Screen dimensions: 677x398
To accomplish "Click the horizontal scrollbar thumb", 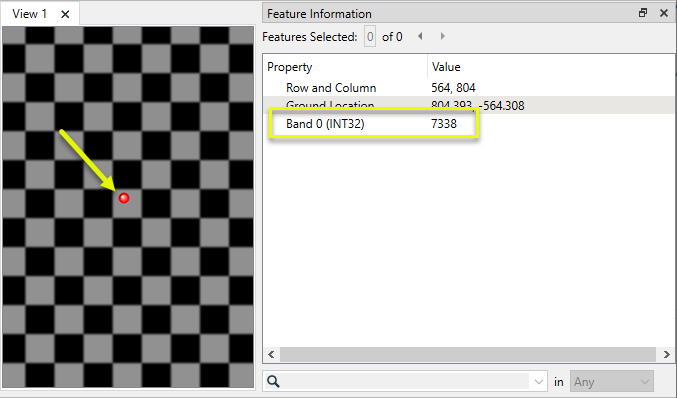I will pyautogui.click(x=468, y=354).
